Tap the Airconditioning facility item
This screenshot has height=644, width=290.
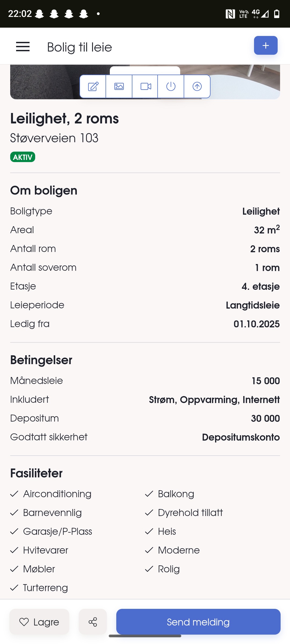(57, 494)
